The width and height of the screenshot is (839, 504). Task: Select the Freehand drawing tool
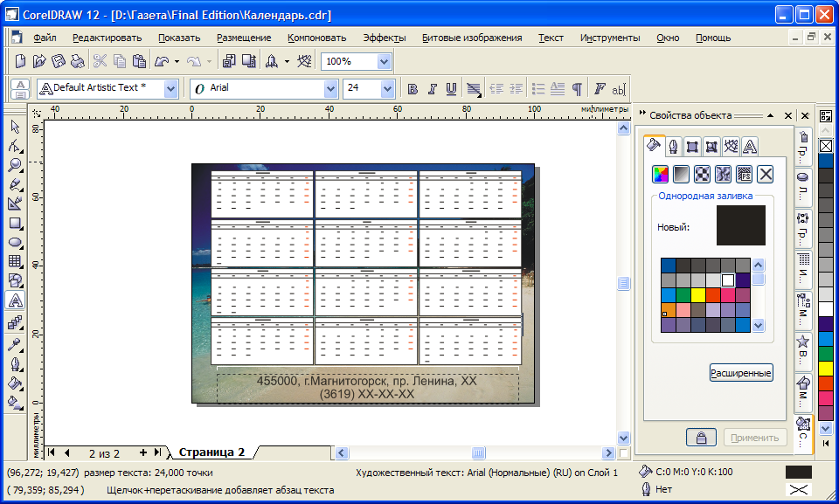(x=15, y=184)
